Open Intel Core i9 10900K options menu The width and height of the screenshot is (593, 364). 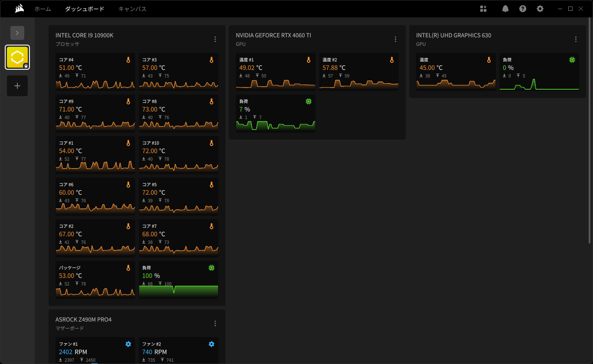pos(215,39)
